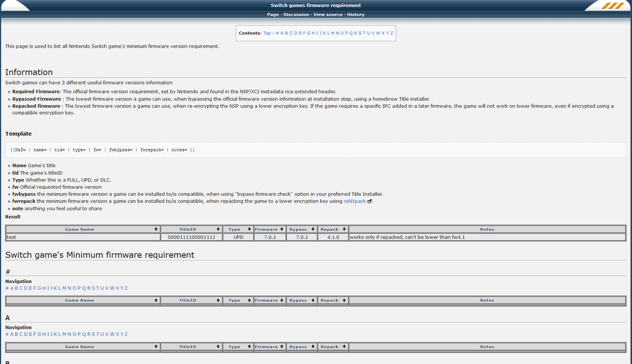This screenshot has height=364, width=632.
Task: Open the Page tab
Action: tap(273, 15)
